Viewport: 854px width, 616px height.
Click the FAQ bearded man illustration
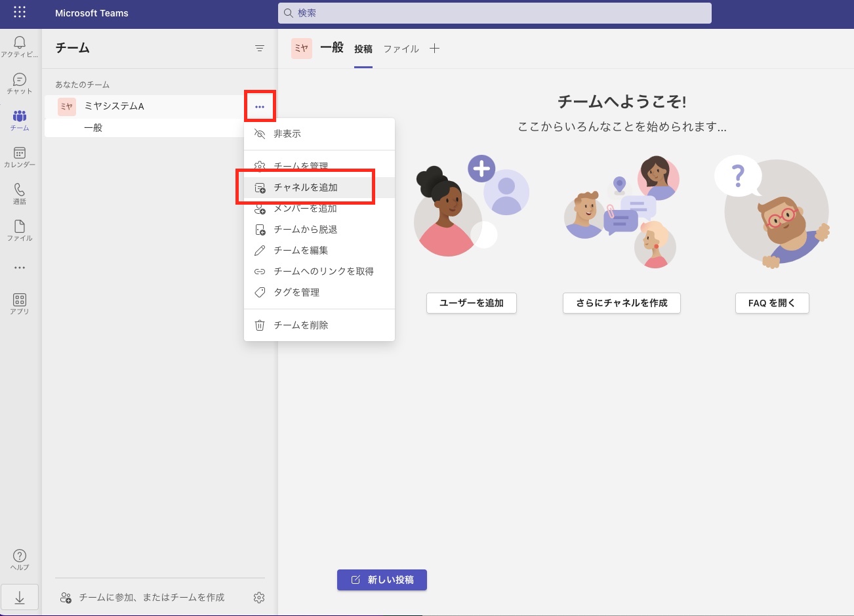[x=772, y=212]
